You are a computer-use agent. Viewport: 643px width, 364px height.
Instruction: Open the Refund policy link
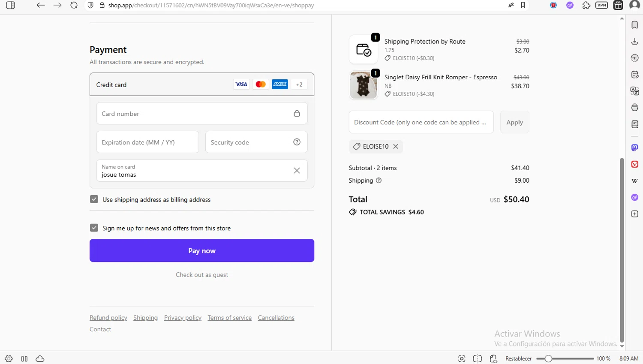point(108,318)
